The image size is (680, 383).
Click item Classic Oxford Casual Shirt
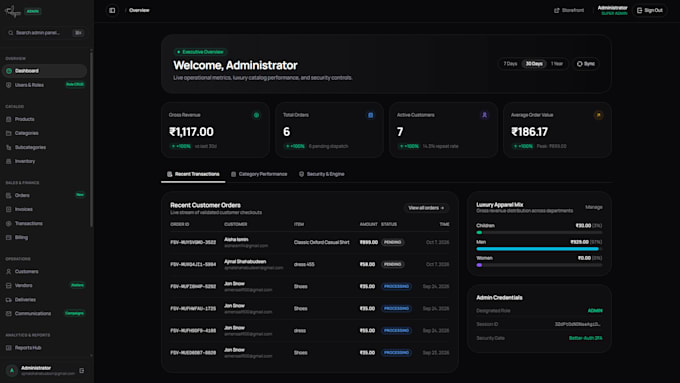pos(321,242)
